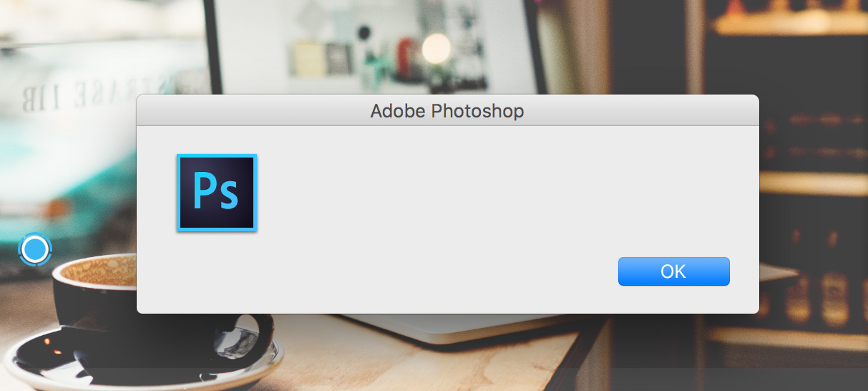Click the white saucer under the cup
The width and height of the screenshot is (868, 391).
pos(143,358)
